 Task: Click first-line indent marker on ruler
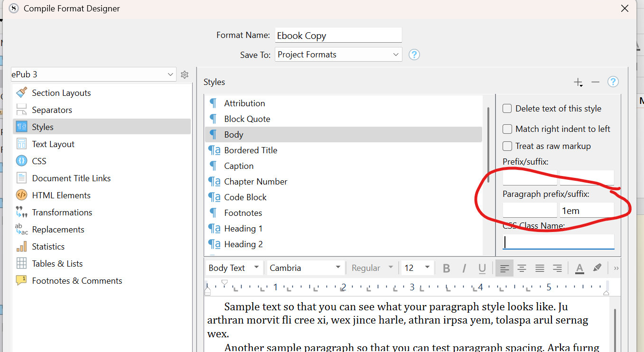pos(225,282)
